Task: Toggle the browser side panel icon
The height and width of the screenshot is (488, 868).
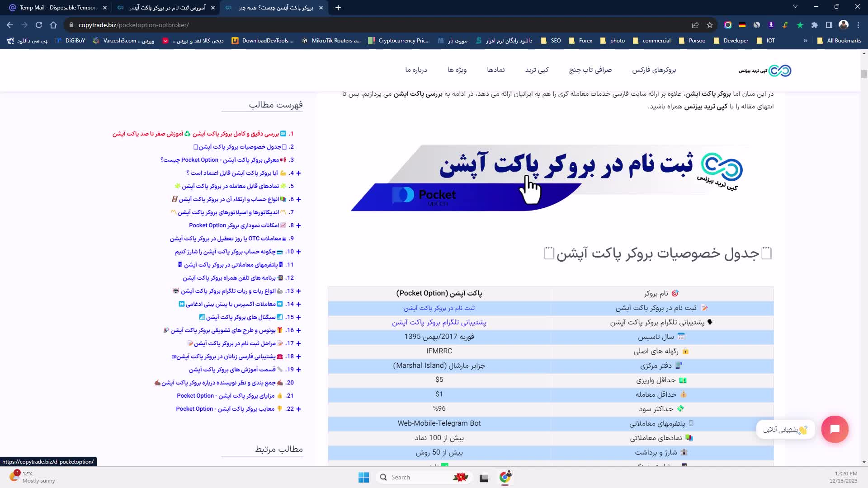Action: point(829,25)
